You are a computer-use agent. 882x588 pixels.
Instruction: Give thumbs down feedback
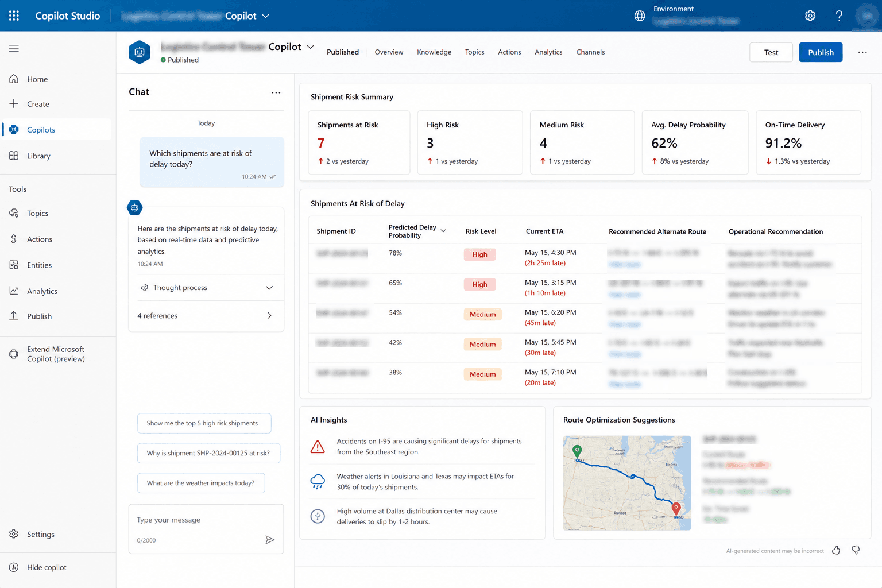(856, 550)
